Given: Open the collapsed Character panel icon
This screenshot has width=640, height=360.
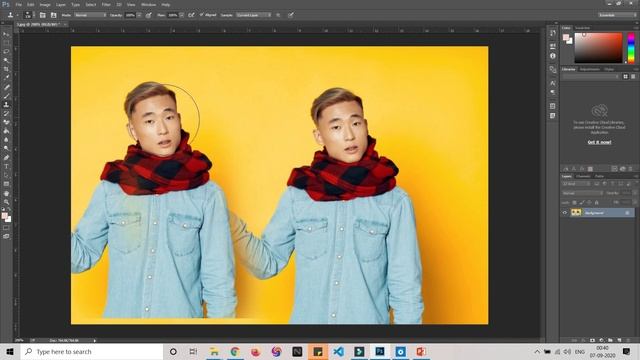Looking at the screenshot, I should (x=553, y=83).
